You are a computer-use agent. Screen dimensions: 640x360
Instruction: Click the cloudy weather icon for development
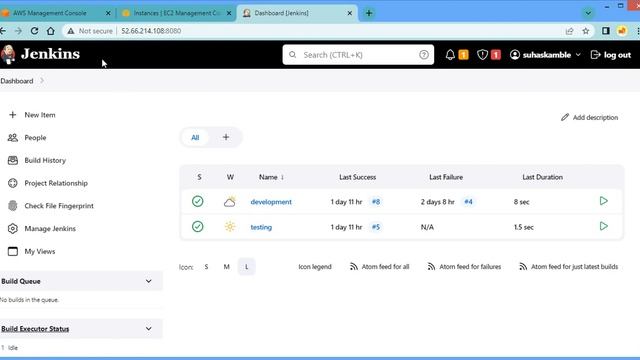(230, 201)
